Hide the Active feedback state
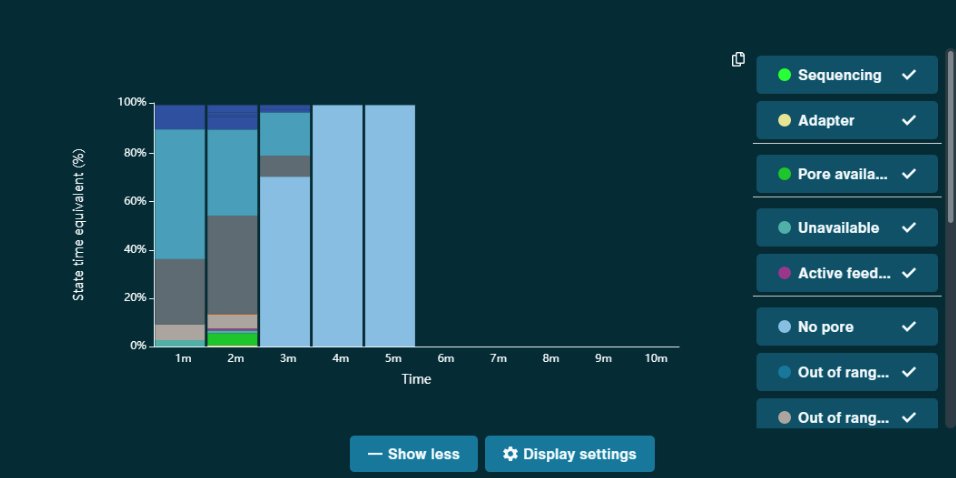The height and width of the screenshot is (478, 956). pyautogui.click(x=846, y=273)
